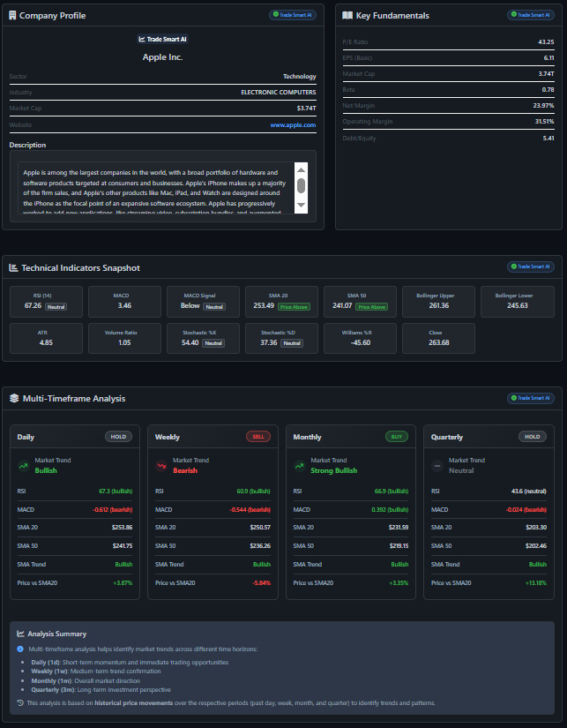The width and height of the screenshot is (567, 728).
Task: Click the Weekly bearish trend arrow icon
Action: tap(160, 466)
